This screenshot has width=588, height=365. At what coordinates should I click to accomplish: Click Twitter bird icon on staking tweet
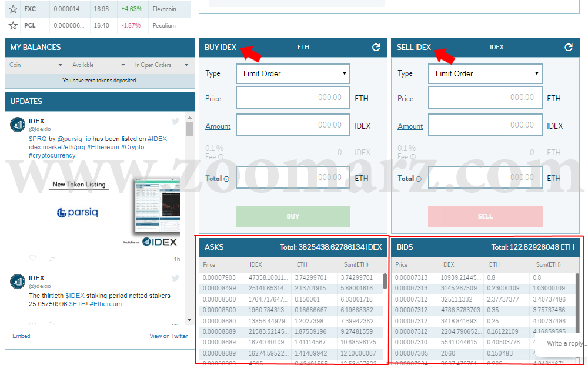point(175,278)
